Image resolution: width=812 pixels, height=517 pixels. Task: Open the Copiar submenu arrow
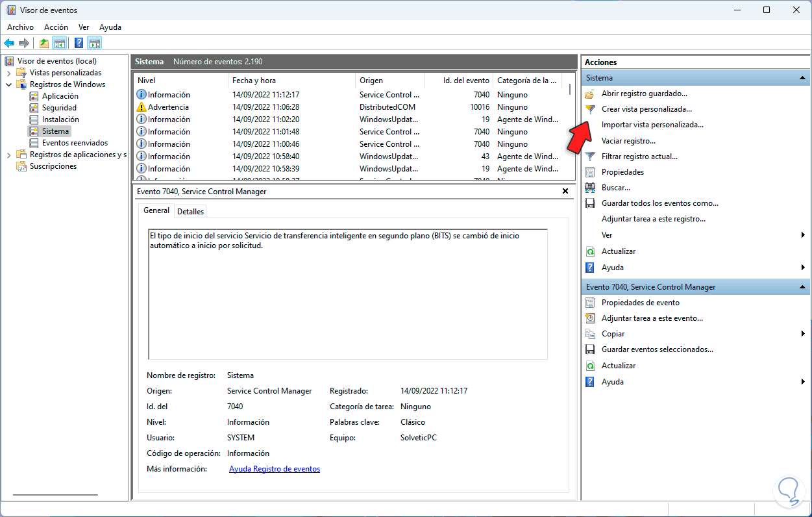803,334
